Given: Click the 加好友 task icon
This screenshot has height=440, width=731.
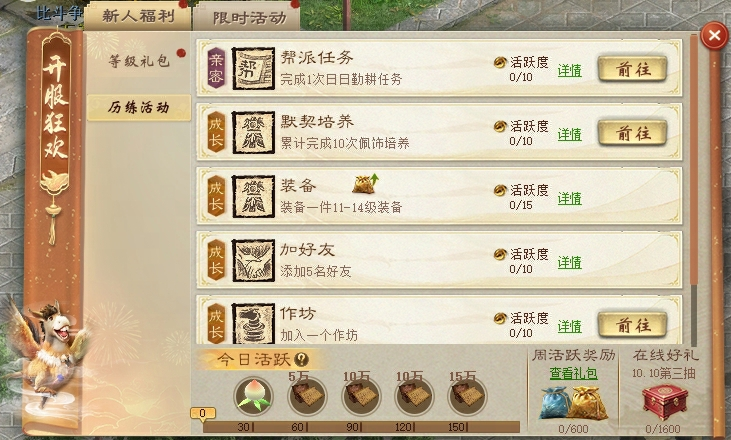Looking at the screenshot, I should [253, 261].
